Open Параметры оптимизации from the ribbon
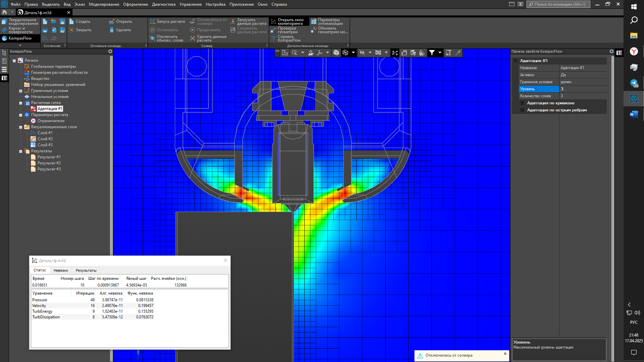Screen dimensions: 644x362 (x=327, y=21)
